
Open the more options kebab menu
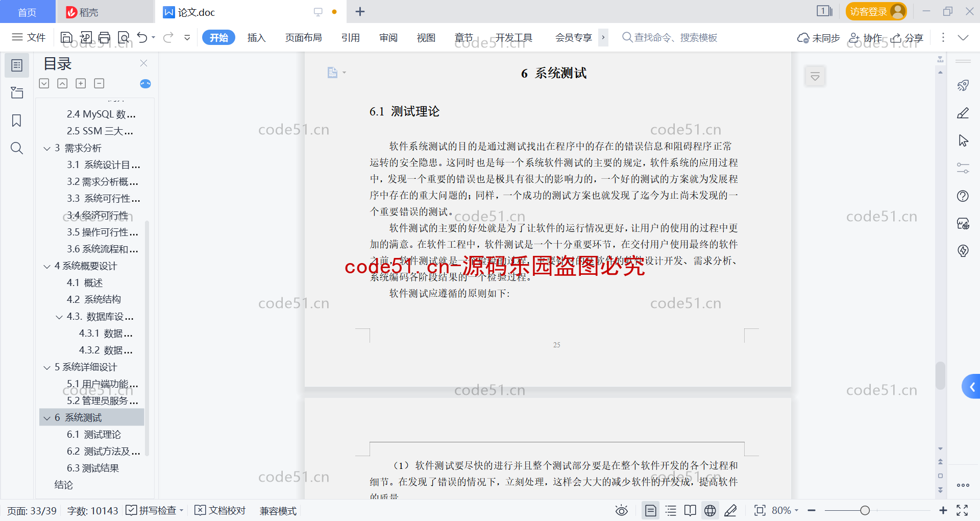click(943, 37)
